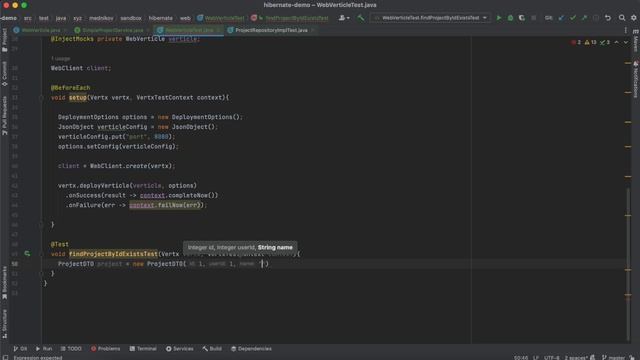Open the Commit tool window
This screenshot has height=360, width=640.
(x=4, y=74)
